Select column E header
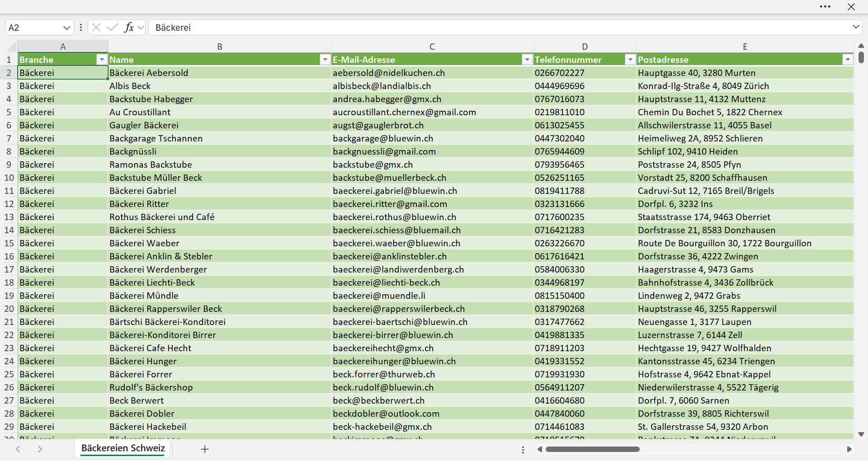This screenshot has width=868, height=461. coord(745,47)
